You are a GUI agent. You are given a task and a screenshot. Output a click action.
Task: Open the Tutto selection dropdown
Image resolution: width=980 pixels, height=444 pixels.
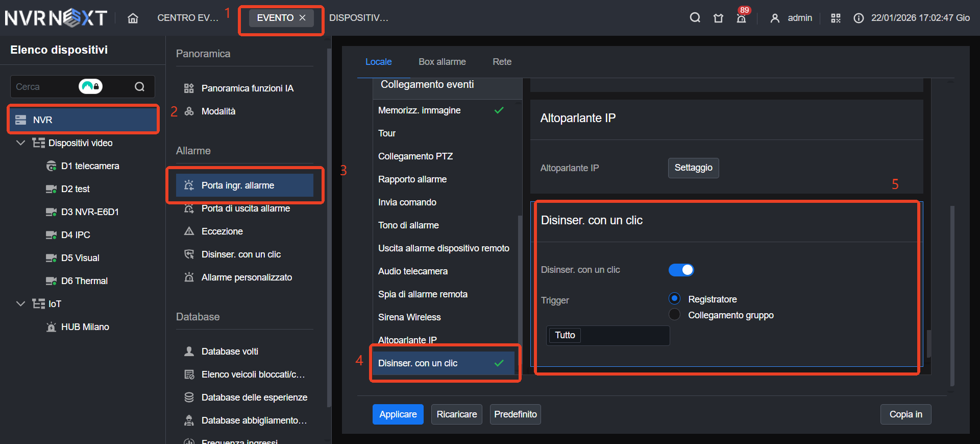pos(608,335)
